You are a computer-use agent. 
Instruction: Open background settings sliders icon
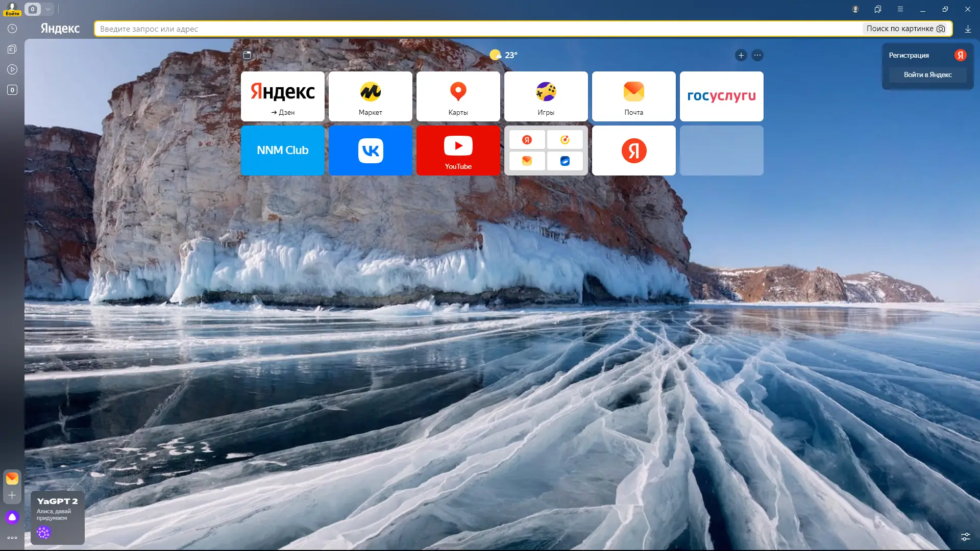pos(966,537)
